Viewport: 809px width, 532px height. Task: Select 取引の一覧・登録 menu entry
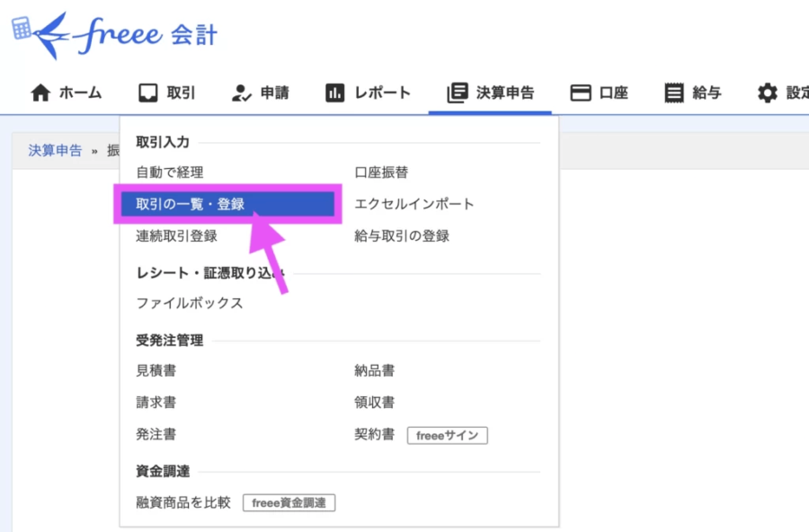pyautogui.click(x=227, y=204)
